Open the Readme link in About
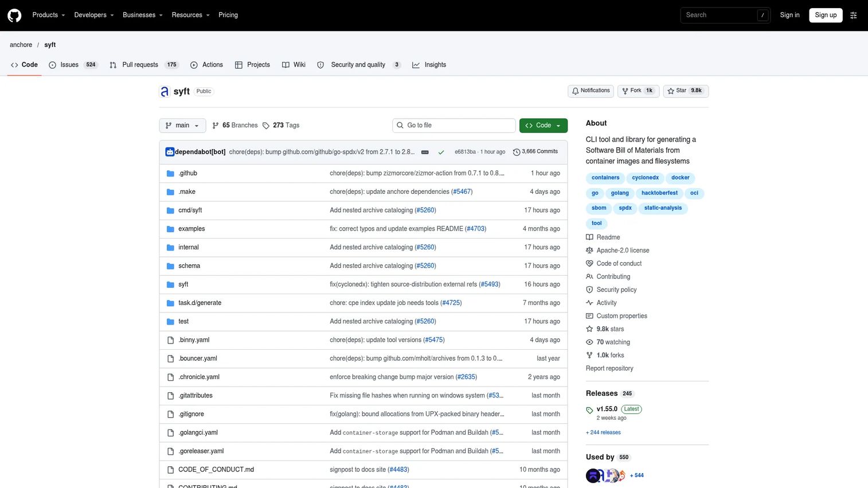The image size is (868, 488). (x=603, y=237)
